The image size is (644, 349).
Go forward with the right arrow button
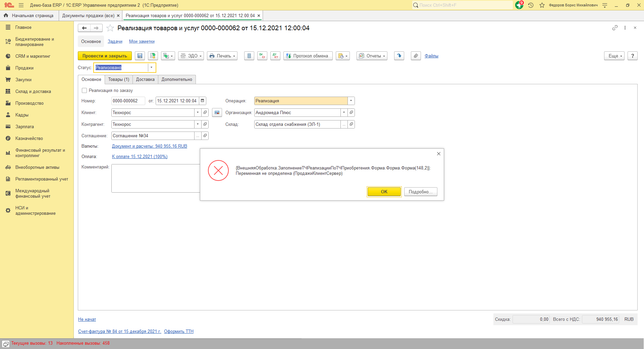[x=96, y=28]
